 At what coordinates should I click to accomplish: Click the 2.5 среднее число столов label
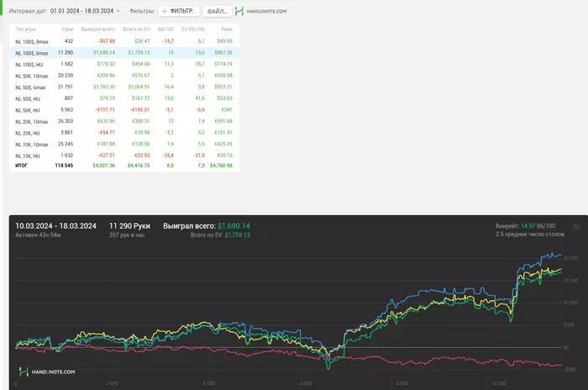tap(529, 235)
